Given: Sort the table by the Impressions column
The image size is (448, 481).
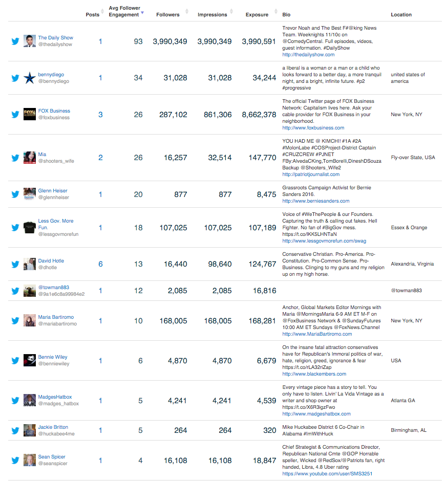Looking at the screenshot, I should pos(212,14).
